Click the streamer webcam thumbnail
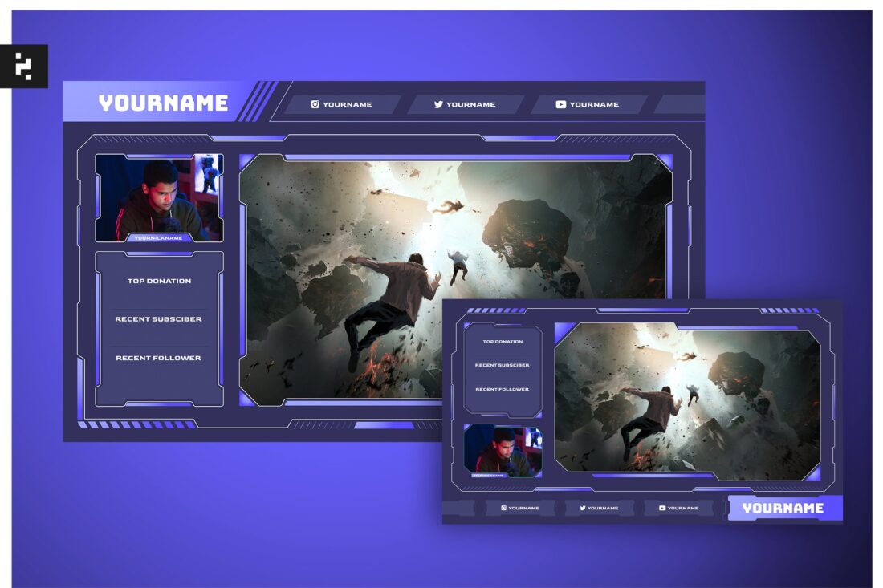This screenshot has height=588, width=883. tap(159, 197)
